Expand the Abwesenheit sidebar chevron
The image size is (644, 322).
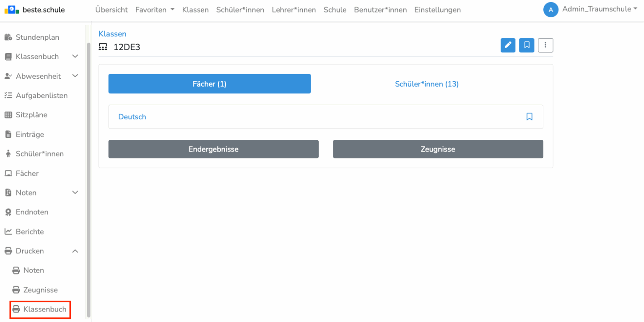[75, 76]
